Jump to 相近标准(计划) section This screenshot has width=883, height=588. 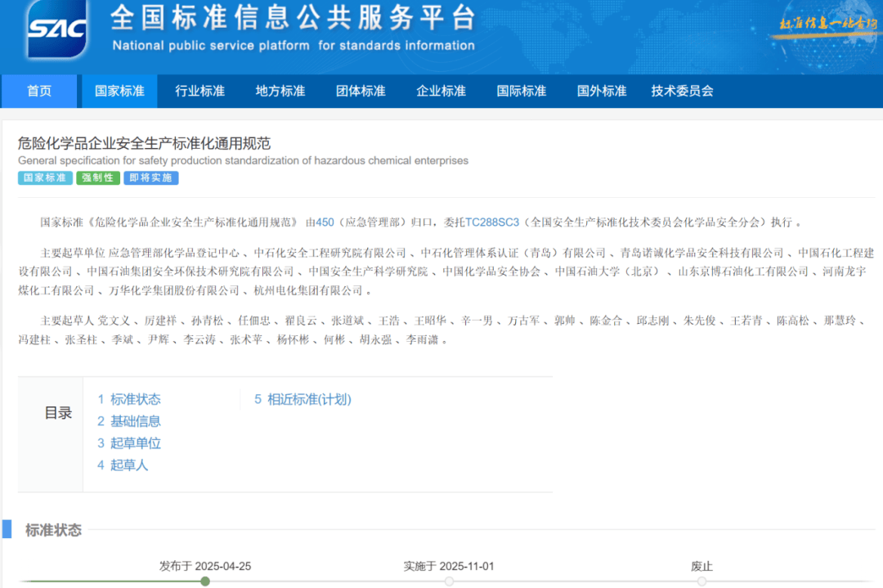tap(308, 399)
